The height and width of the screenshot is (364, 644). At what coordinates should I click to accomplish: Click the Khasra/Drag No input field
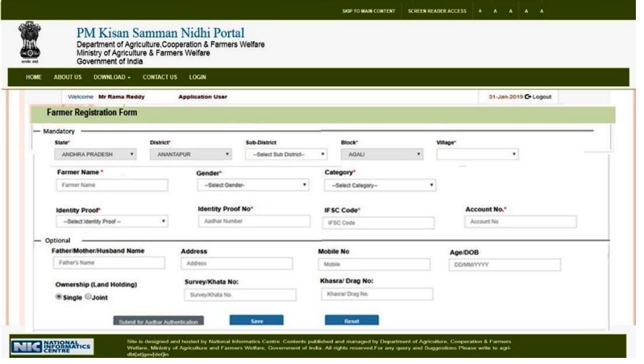click(377, 294)
